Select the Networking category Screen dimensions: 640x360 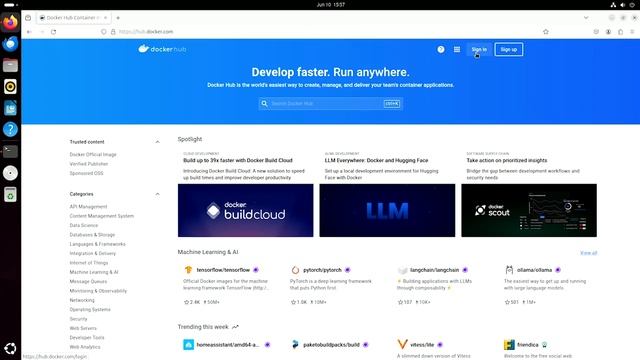[82, 300]
